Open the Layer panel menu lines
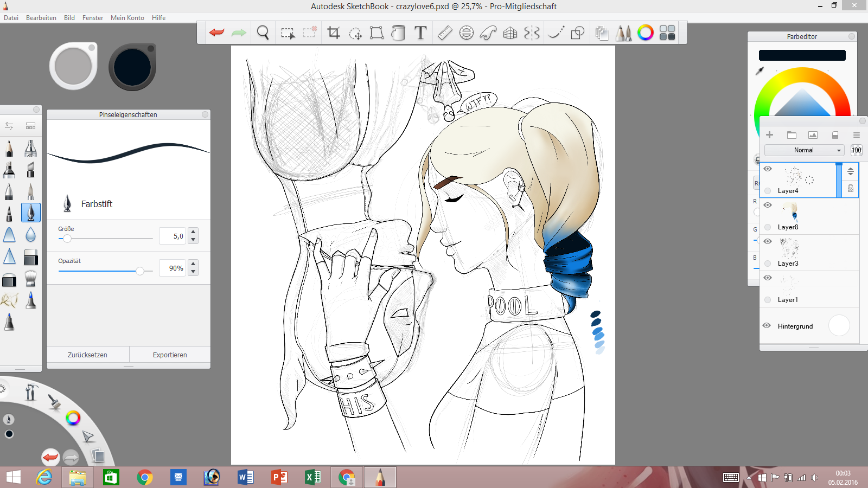 [x=857, y=135]
